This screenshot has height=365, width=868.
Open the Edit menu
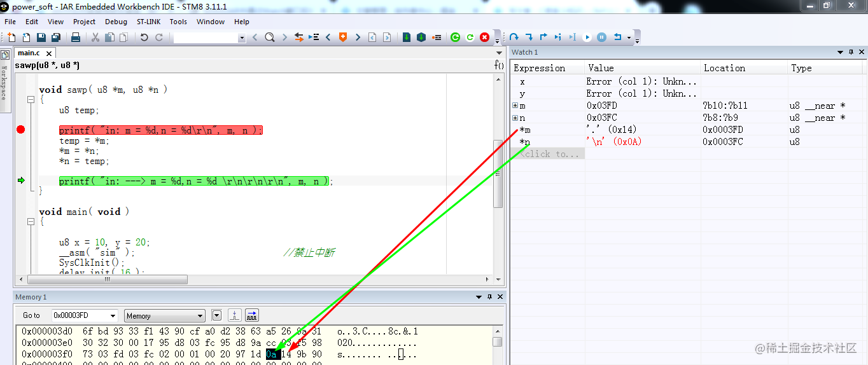(32, 22)
